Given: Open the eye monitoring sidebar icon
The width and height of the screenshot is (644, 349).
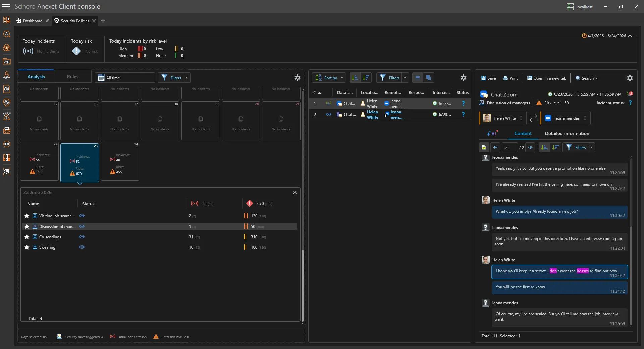Looking at the screenshot, I should click(x=7, y=144).
